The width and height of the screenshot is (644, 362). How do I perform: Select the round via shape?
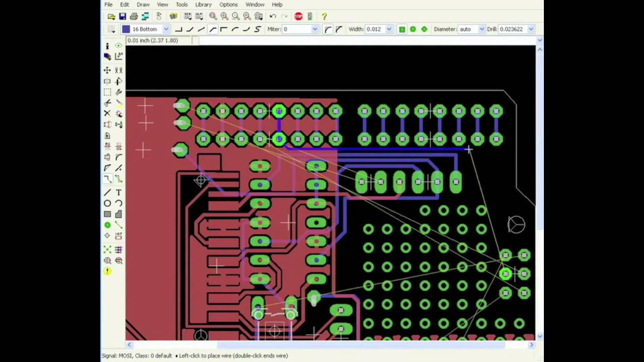click(413, 29)
